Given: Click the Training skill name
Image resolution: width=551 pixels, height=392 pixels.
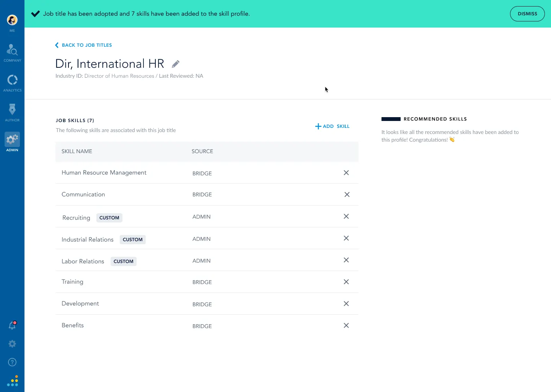Looking at the screenshot, I should [72, 282].
